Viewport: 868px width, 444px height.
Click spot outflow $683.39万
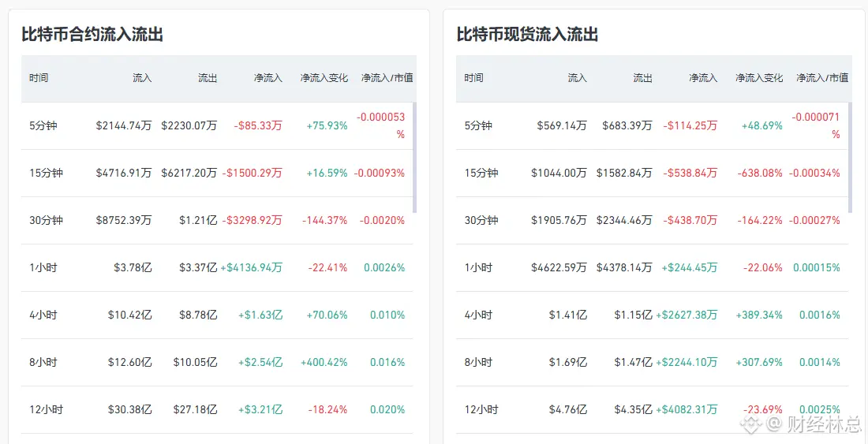tap(627, 125)
